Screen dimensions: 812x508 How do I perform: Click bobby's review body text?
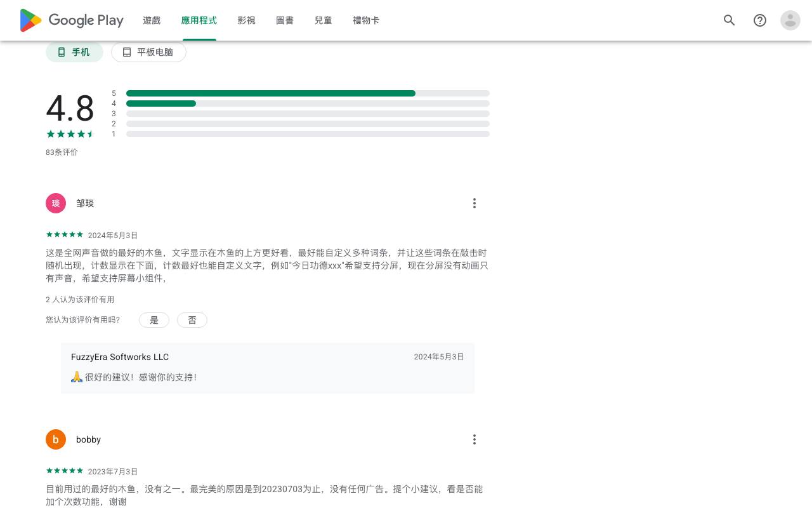pos(265,495)
